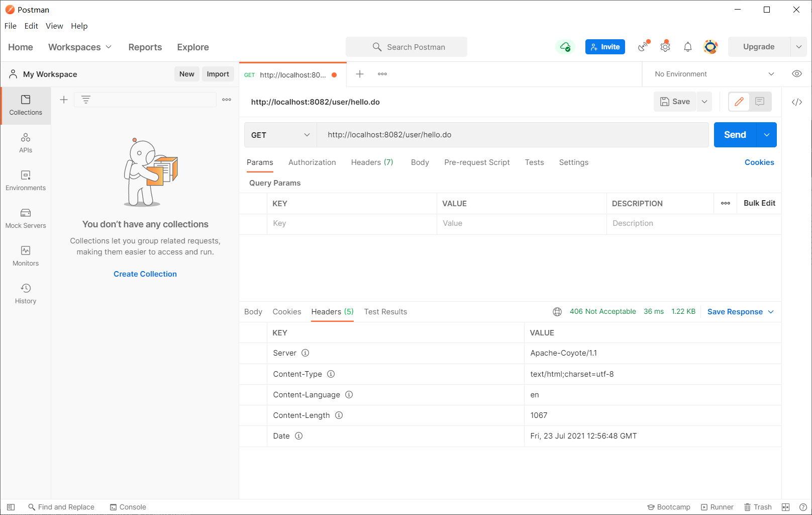
Task: Open the settings gear icon
Action: [x=665, y=47]
